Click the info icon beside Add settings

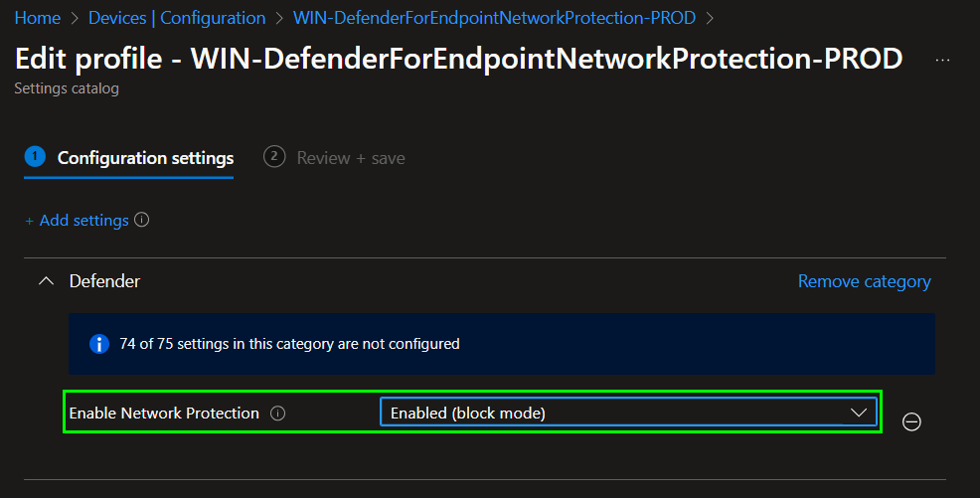(142, 220)
